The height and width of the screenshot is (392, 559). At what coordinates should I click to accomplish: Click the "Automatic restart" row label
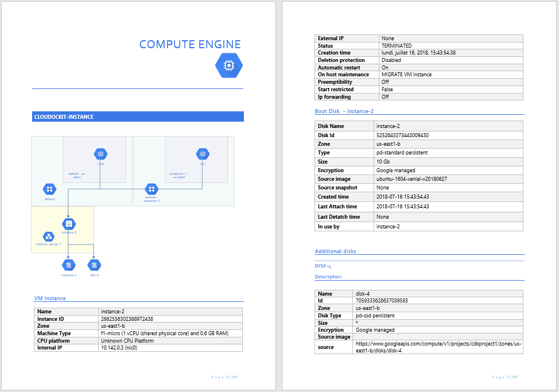click(339, 67)
